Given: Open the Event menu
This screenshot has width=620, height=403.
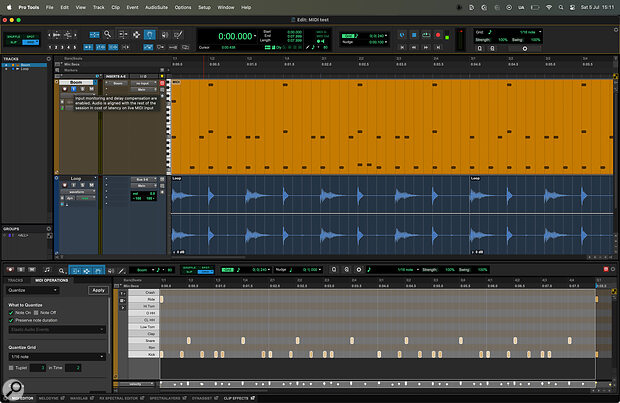Looking at the screenshot, I should [132, 7].
